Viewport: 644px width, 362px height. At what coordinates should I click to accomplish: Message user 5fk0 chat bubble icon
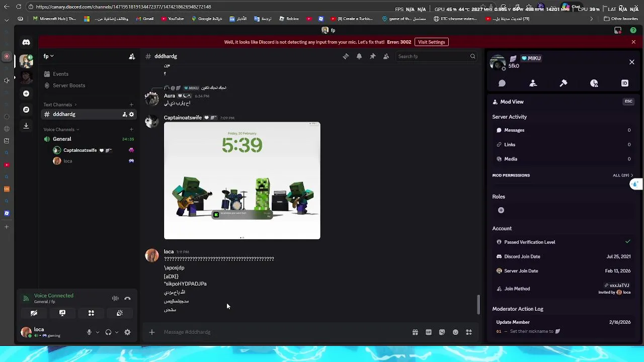502,83
